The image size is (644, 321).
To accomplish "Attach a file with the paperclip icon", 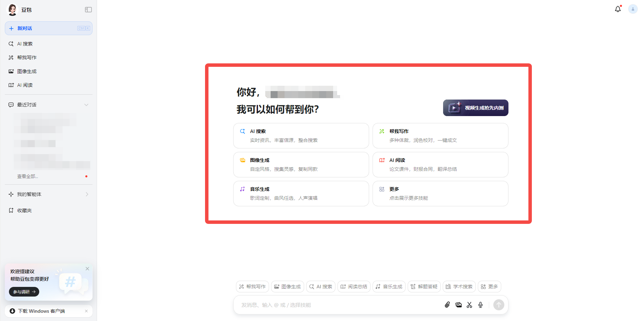I will point(447,305).
